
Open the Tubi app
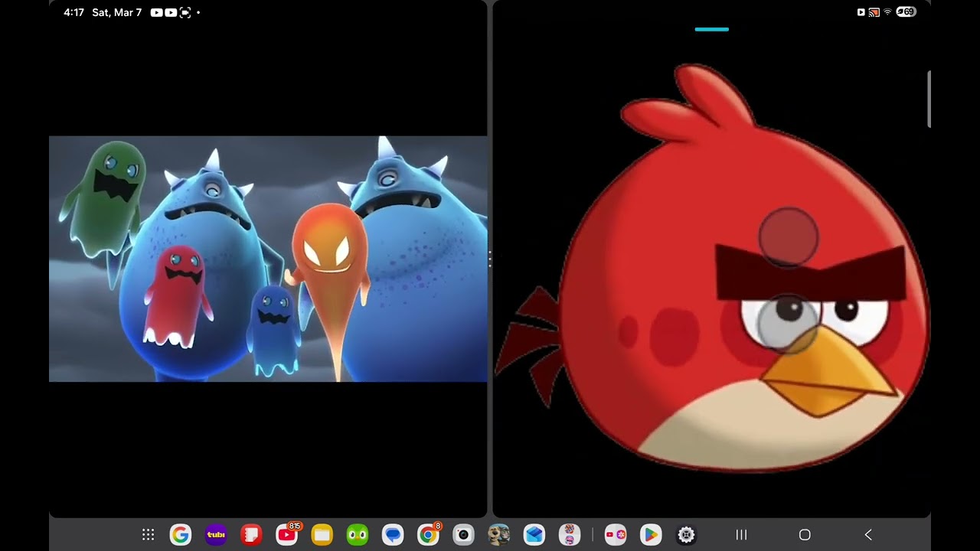[216, 535]
